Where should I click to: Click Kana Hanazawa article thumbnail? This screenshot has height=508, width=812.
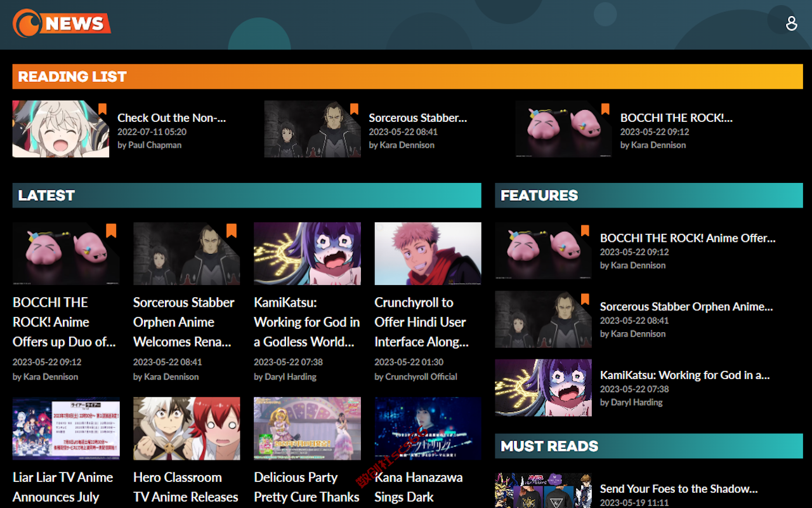pyautogui.click(x=428, y=429)
